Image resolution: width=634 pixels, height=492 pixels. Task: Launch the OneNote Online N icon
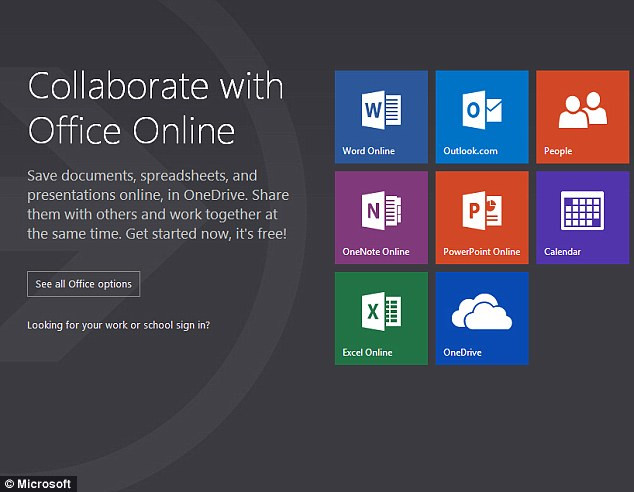pyautogui.click(x=381, y=211)
